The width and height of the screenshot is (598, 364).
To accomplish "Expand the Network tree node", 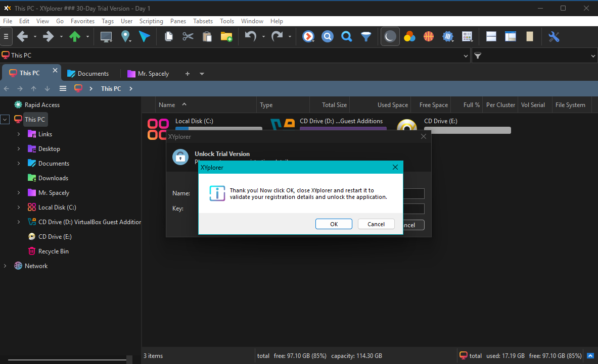I will tap(5, 266).
